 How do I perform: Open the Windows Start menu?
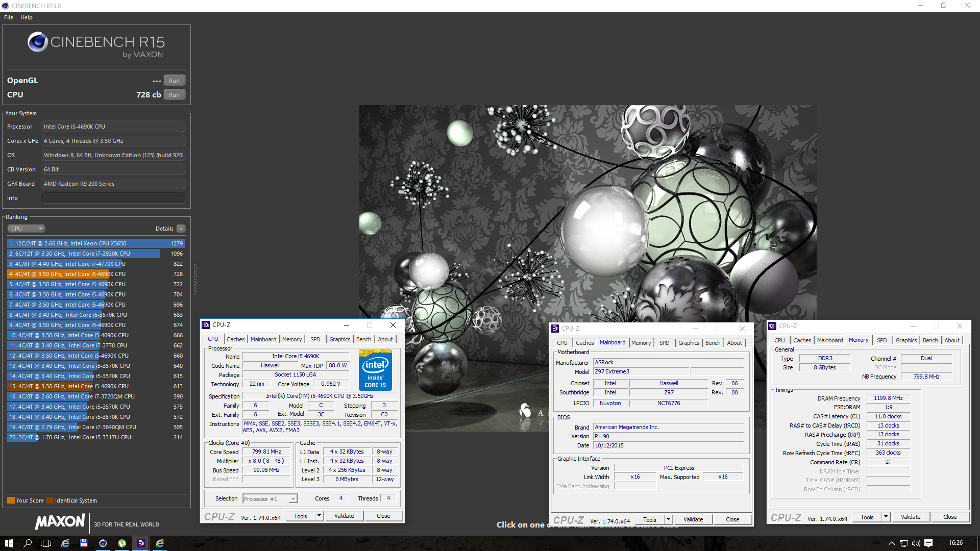[x=9, y=543]
